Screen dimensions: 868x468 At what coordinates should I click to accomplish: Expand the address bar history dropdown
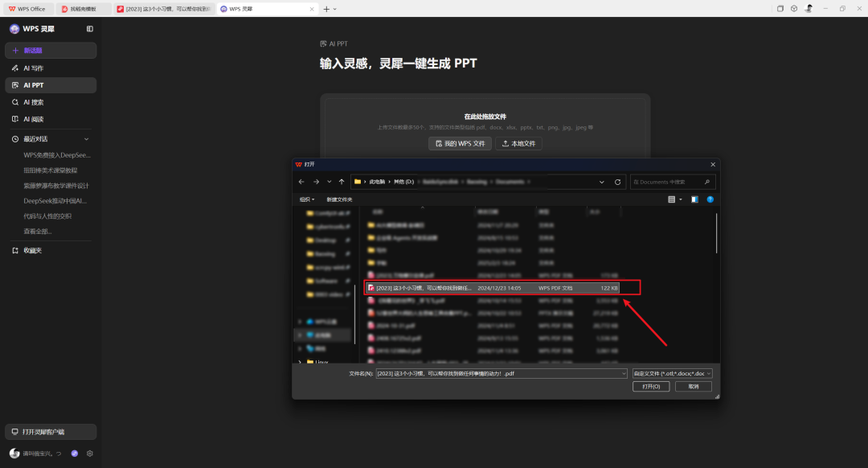(x=602, y=182)
